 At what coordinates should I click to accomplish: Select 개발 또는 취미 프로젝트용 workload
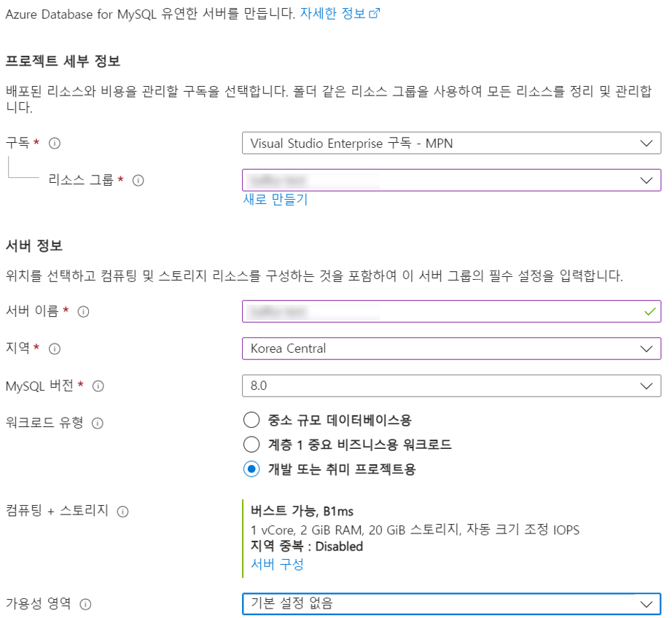[x=251, y=469]
